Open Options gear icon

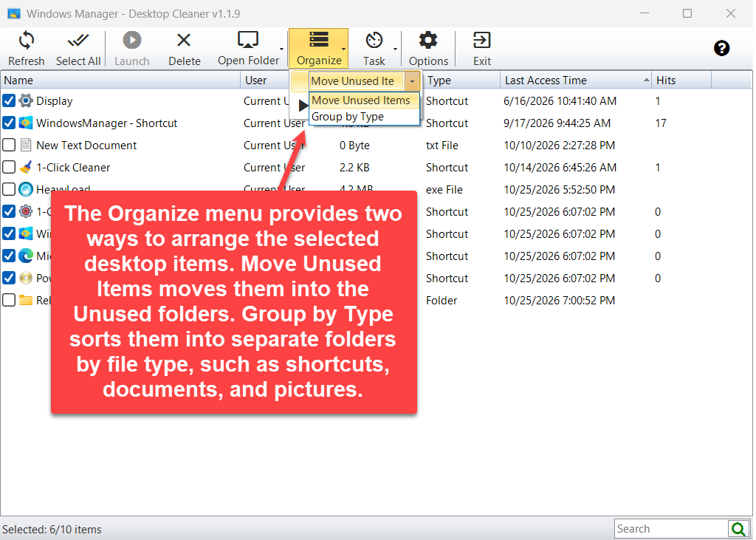coord(428,41)
